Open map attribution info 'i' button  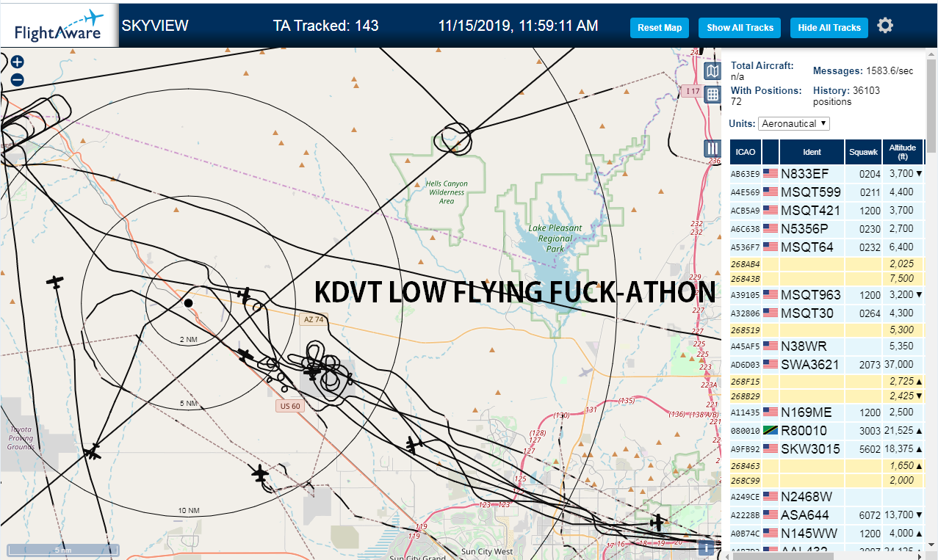click(x=706, y=547)
